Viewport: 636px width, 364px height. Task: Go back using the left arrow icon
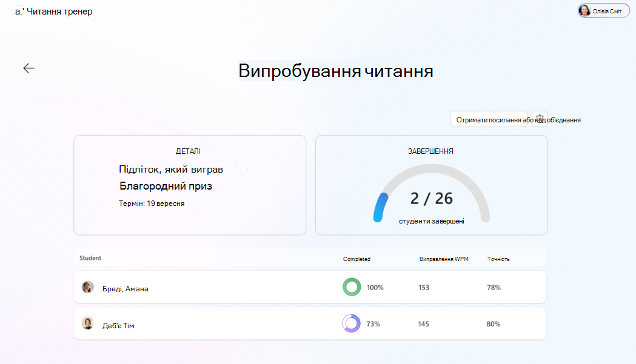[x=28, y=68]
